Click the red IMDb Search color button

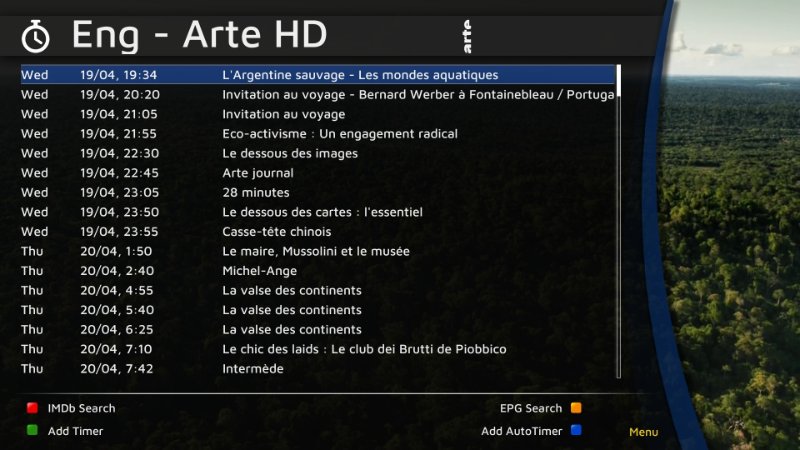pos(32,408)
